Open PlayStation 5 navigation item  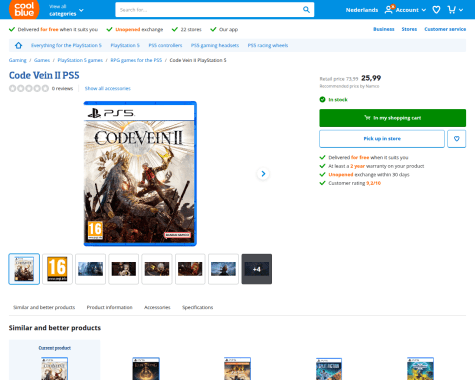click(x=125, y=45)
